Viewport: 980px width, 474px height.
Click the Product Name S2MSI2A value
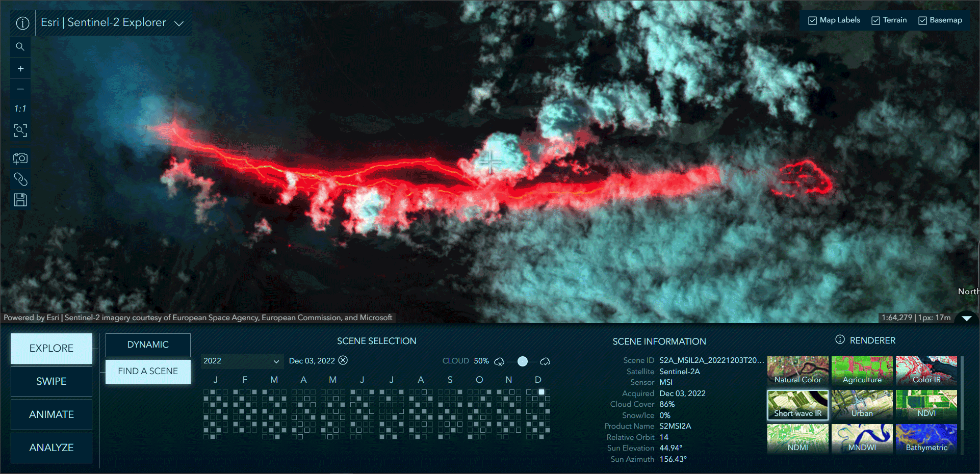(675, 426)
